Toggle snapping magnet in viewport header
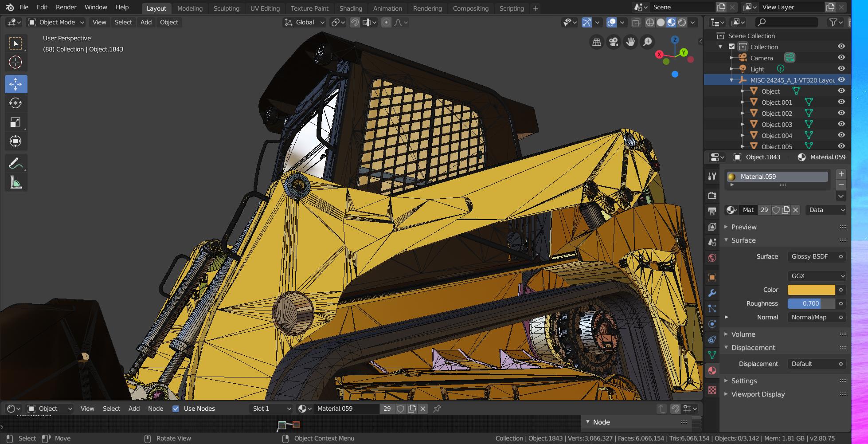The image size is (868, 444). [x=355, y=22]
